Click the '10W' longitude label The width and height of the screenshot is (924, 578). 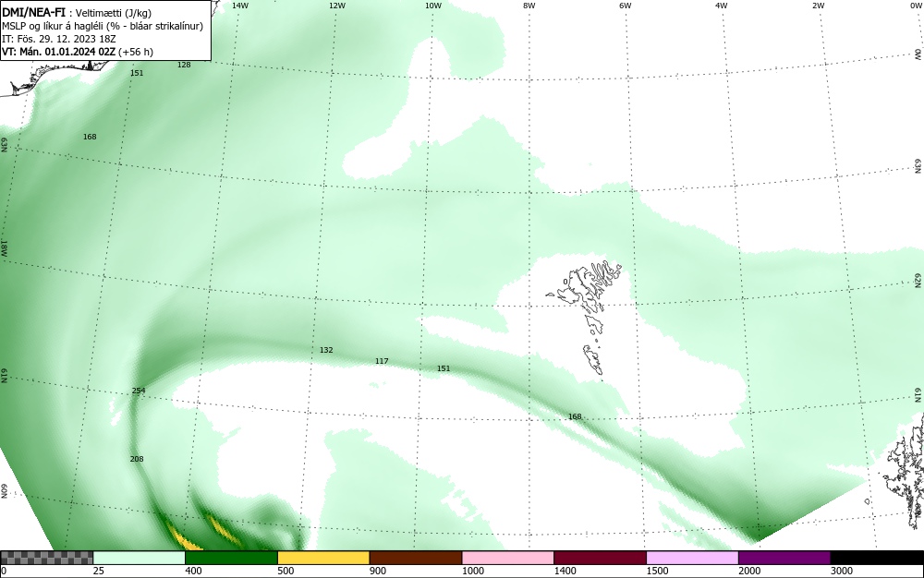(433, 6)
